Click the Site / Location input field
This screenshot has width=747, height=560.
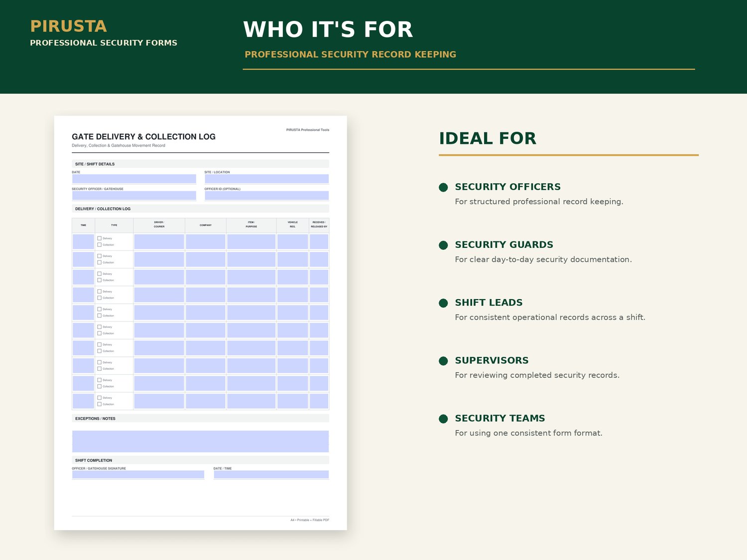pos(266,179)
